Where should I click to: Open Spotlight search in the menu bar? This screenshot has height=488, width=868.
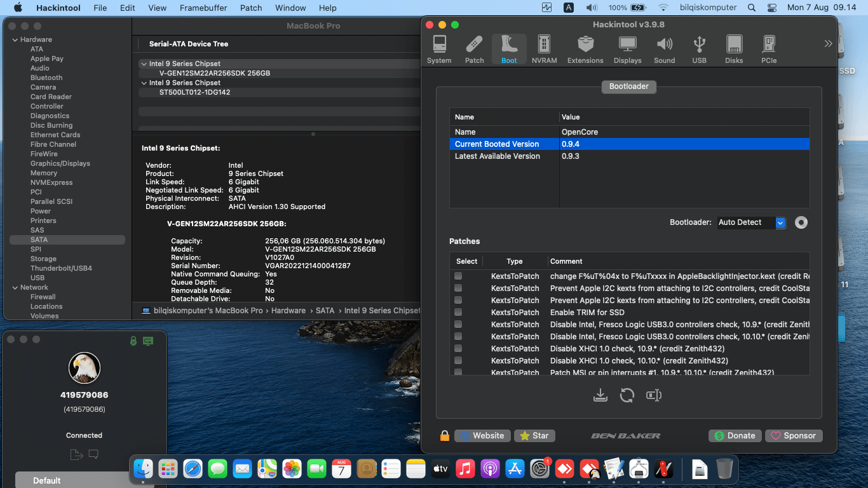[752, 8]
